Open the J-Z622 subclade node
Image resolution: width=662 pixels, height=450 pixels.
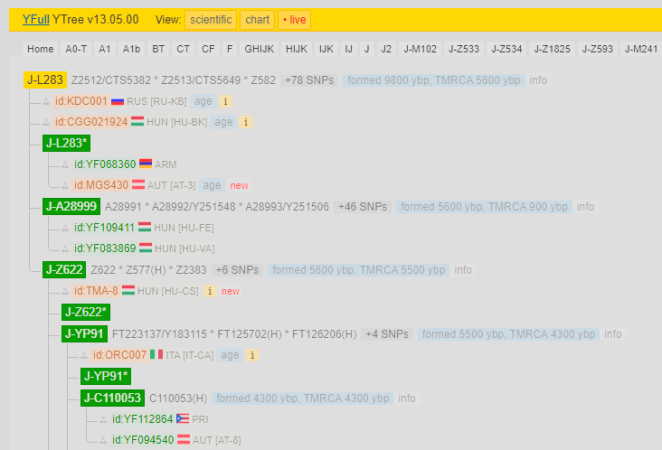coord(64,270)
